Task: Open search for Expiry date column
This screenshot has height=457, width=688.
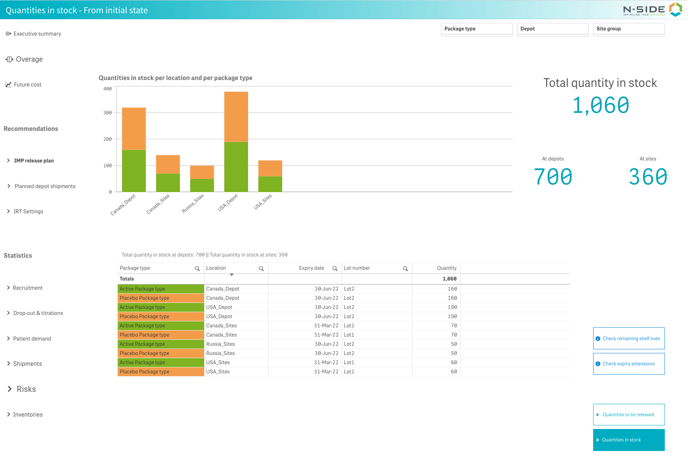Action: pos(335,268)
